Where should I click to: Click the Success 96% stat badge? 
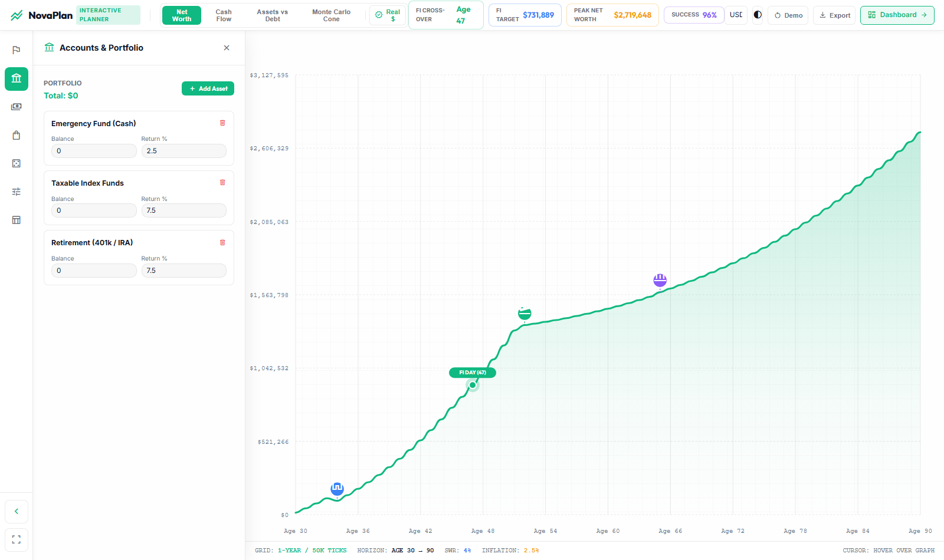(694, 15)
